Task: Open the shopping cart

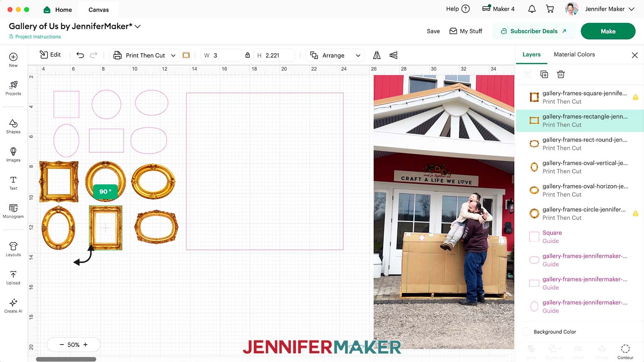Action: (x=550, y=9)
